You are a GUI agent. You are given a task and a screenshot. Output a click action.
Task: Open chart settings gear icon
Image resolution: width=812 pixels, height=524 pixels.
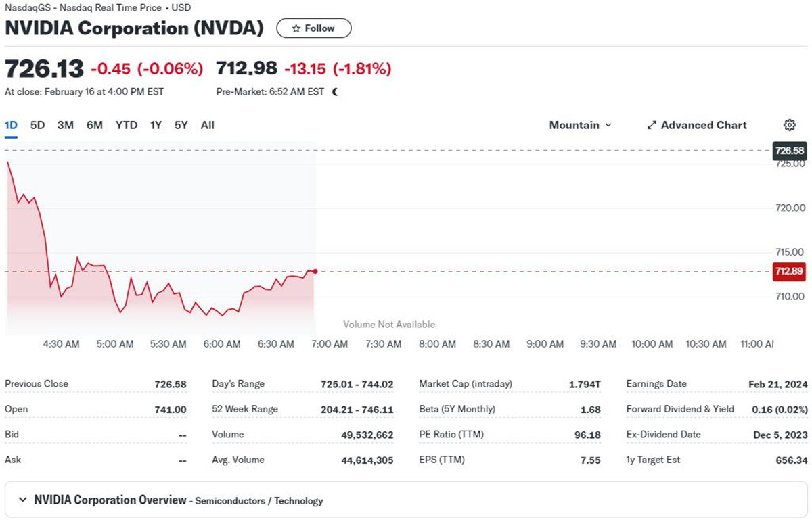(789, 125)
